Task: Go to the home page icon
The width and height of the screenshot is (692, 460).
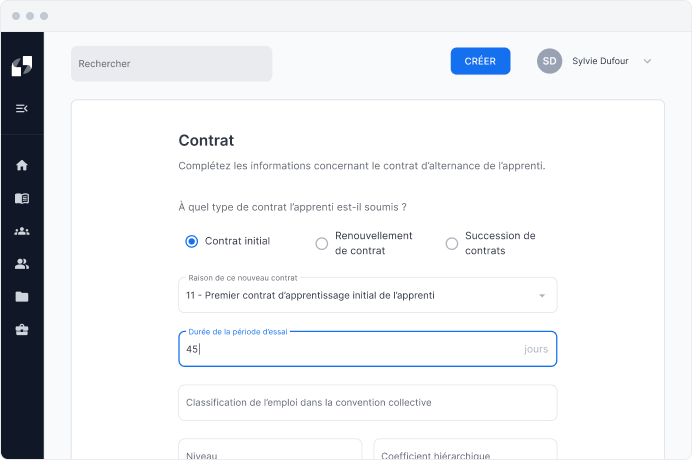Action: pyautogui.click(x=22, y=166)
